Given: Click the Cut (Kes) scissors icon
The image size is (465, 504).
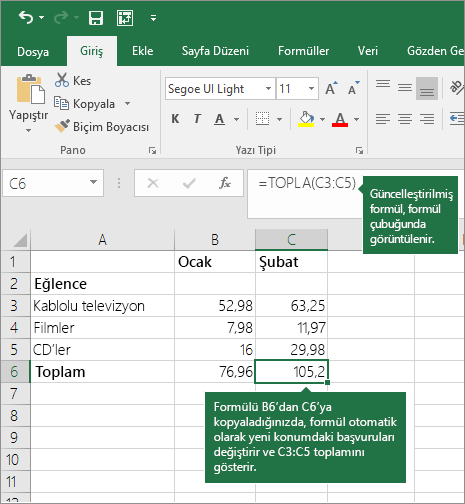Looking at the screenshot, I should [62, 80].
